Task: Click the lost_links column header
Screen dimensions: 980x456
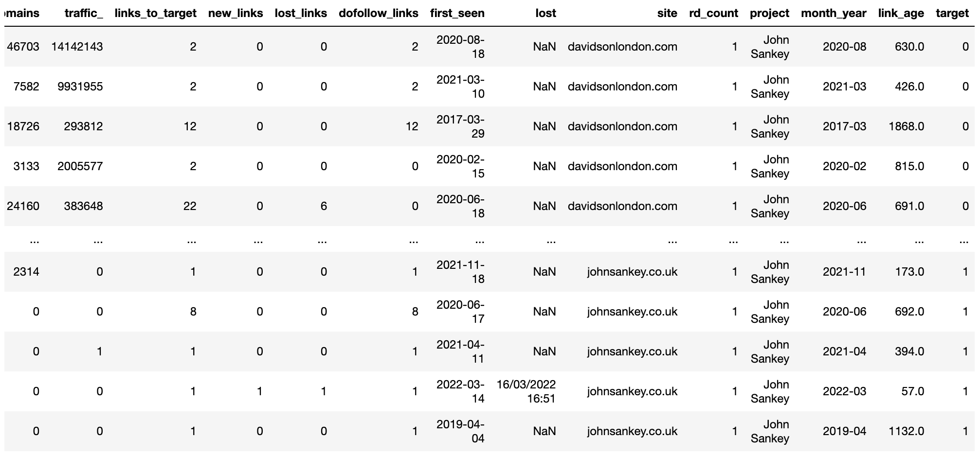Action: 301,13
